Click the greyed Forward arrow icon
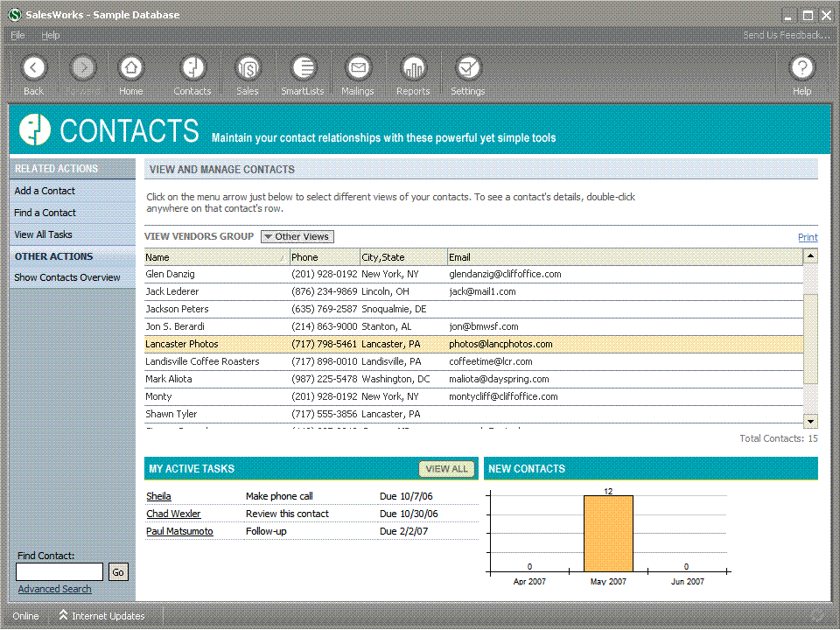 coord(83,68)
